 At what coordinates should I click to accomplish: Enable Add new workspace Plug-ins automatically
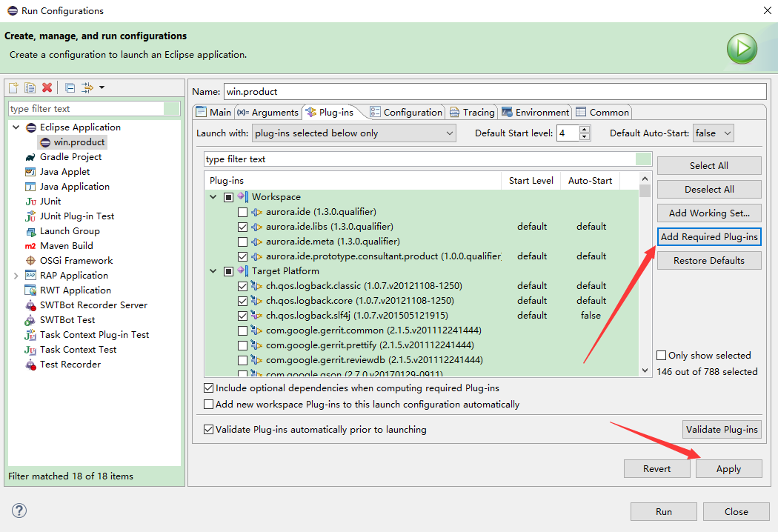click(209, 405)
